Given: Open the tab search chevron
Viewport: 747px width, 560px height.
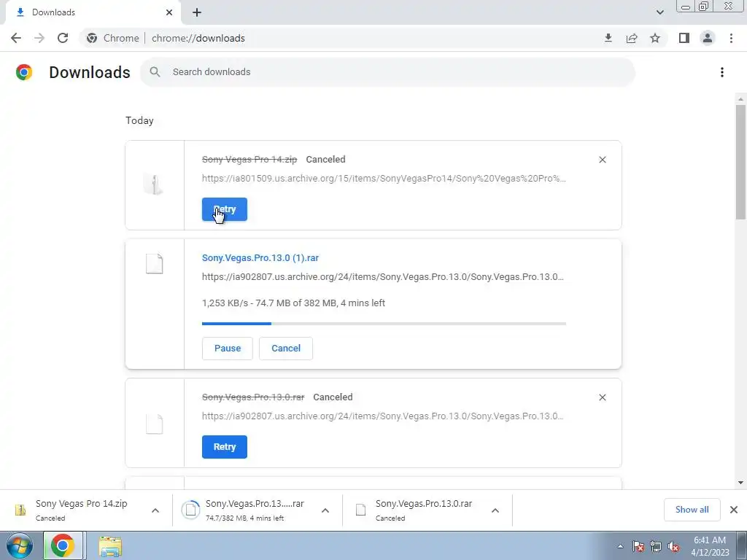Looking at the screenshot, I should tap(659, 12).
